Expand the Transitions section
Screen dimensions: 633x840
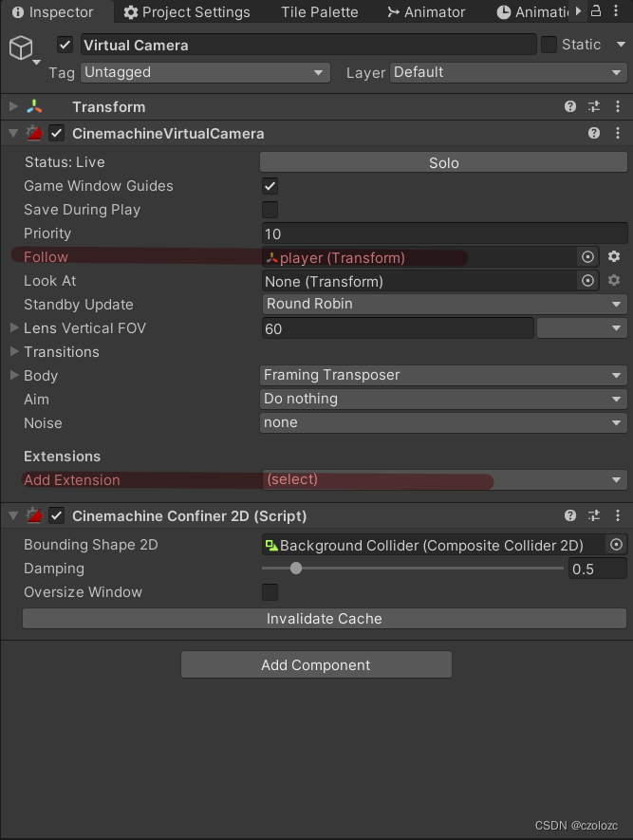[x=13, y=351]
